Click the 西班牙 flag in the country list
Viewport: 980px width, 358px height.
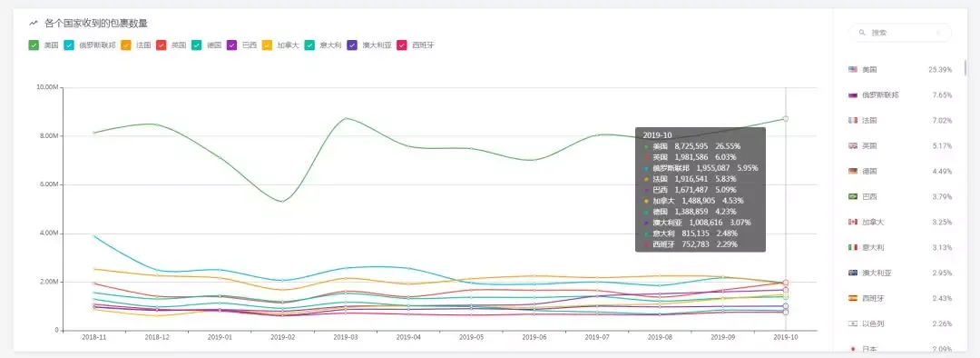pyautogui.click(x=852, y=298)
